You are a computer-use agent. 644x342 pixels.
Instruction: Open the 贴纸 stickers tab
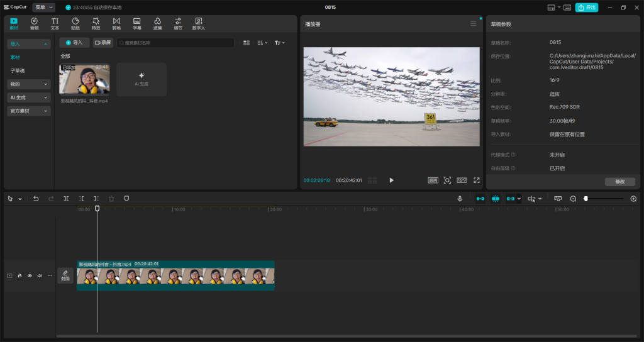(75, 24)
